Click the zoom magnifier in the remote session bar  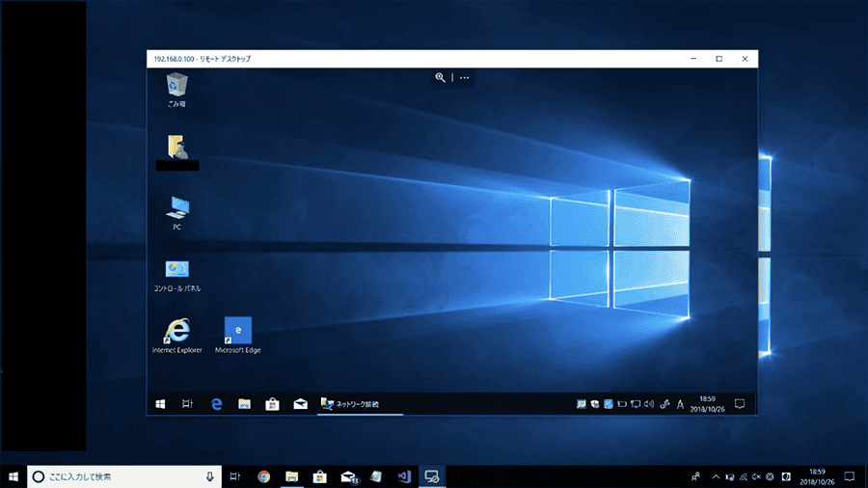coord(440,77)
